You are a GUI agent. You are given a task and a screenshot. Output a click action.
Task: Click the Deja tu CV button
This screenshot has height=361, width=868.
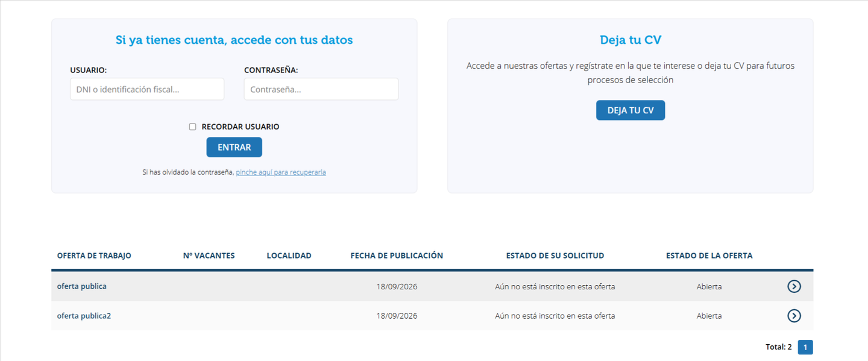[631, 110]
